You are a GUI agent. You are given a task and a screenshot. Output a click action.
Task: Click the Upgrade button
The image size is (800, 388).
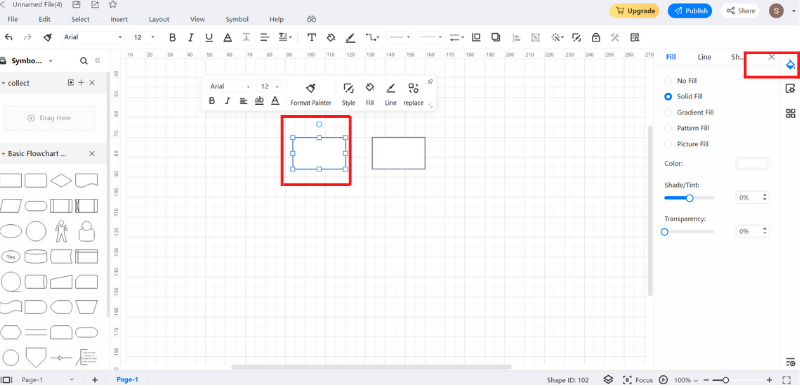tap(634, 11)
